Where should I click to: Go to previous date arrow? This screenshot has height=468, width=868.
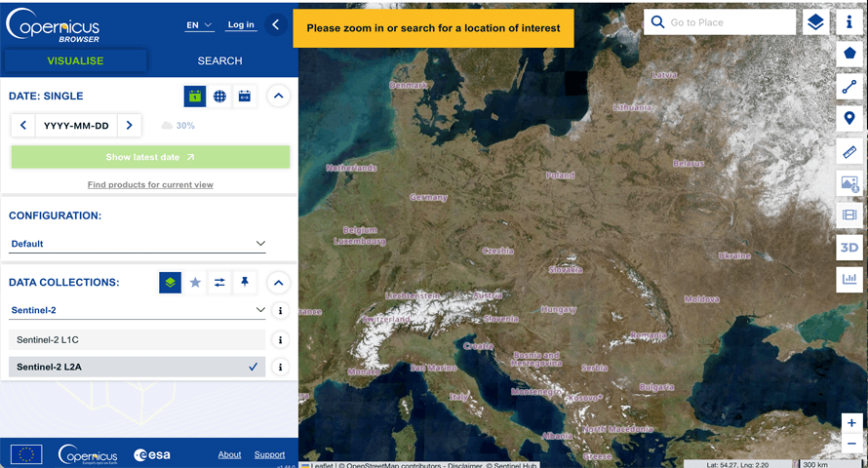click(23, 126)
